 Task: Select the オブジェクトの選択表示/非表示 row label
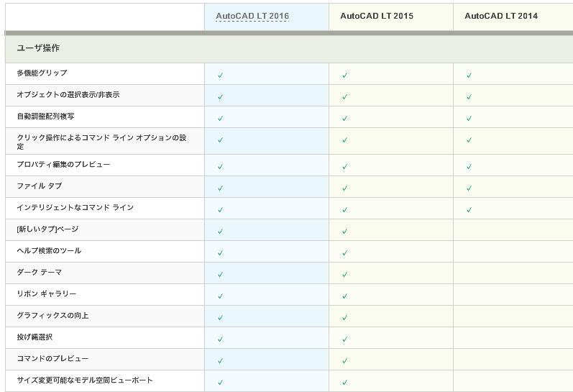[x=68, y=94]
